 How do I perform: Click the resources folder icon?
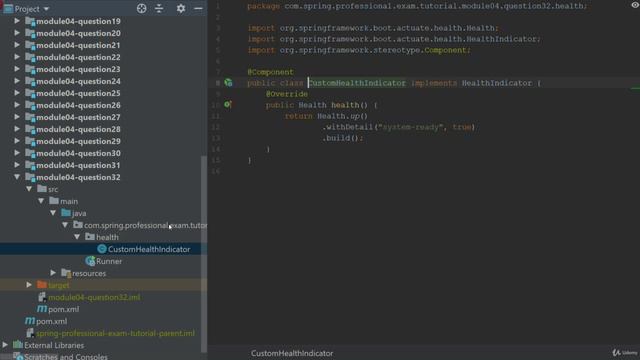pos(66,273)
